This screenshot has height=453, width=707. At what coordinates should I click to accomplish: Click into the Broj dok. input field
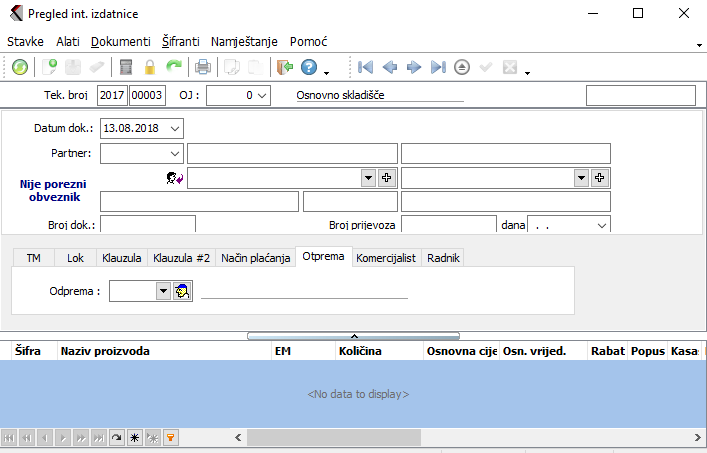click(148, 225)
